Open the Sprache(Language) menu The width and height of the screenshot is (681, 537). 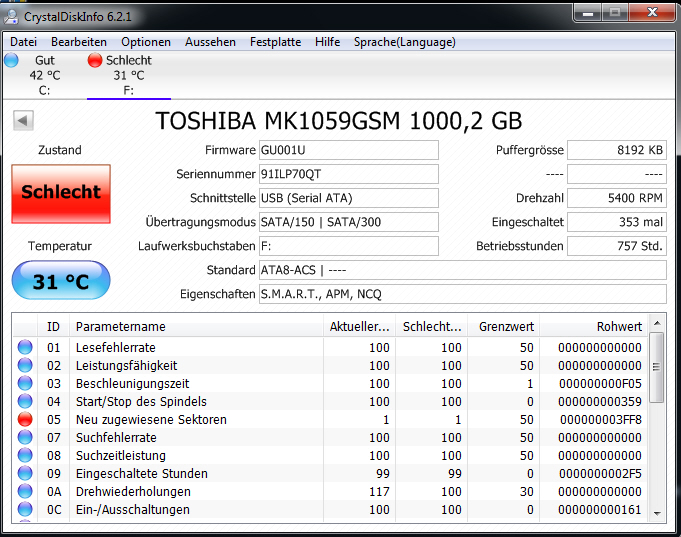405,42
